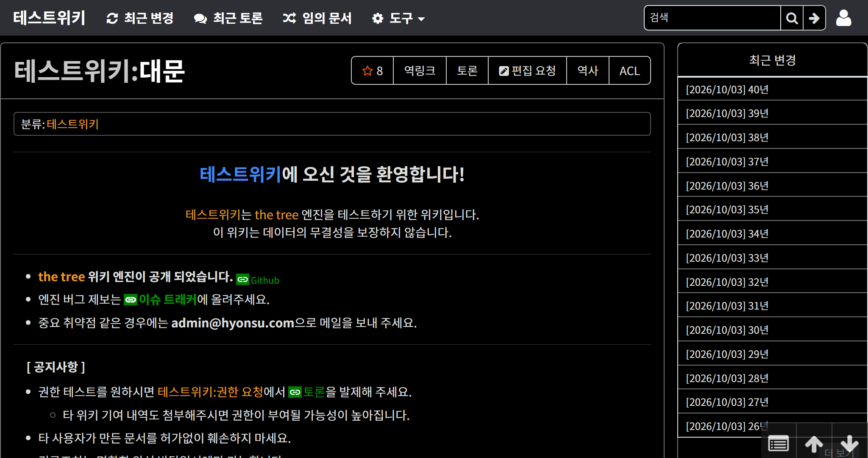Click the link icon before 이슈 트래커
Image resolution: width=868 pixels, height=458 pixels.
pyautogui.click(x=131, y=300)
